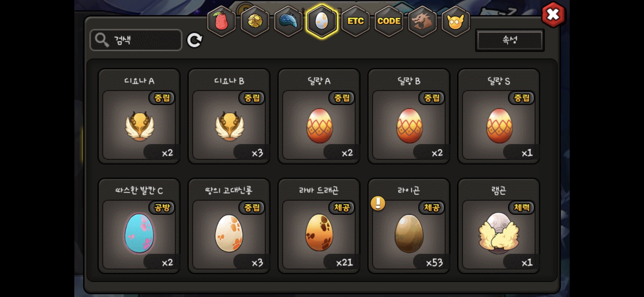Close the inventory with the red X
This screenshot has height=297, width=644.
pos(553,15)
